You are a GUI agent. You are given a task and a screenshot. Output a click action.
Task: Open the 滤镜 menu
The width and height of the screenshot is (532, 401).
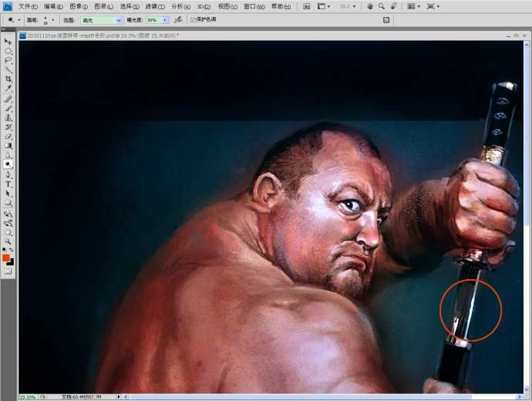pyautogui.click(x=155, y=6)
